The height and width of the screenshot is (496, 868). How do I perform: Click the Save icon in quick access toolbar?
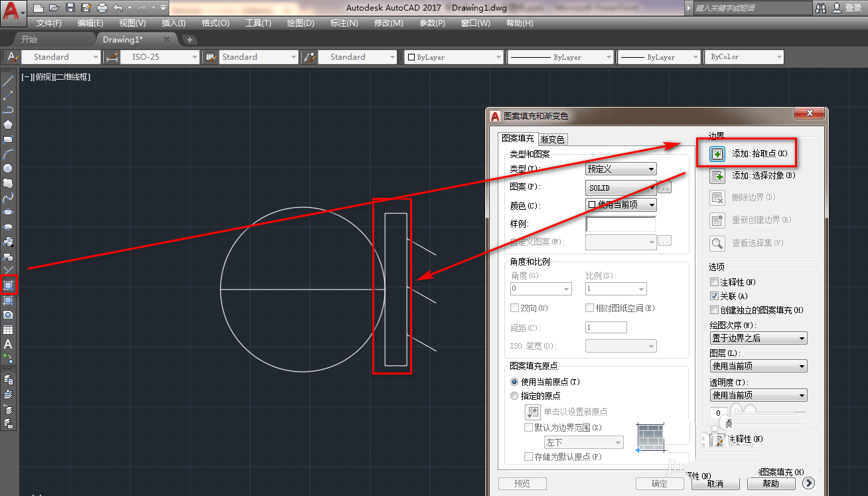[x=71, y=8]
